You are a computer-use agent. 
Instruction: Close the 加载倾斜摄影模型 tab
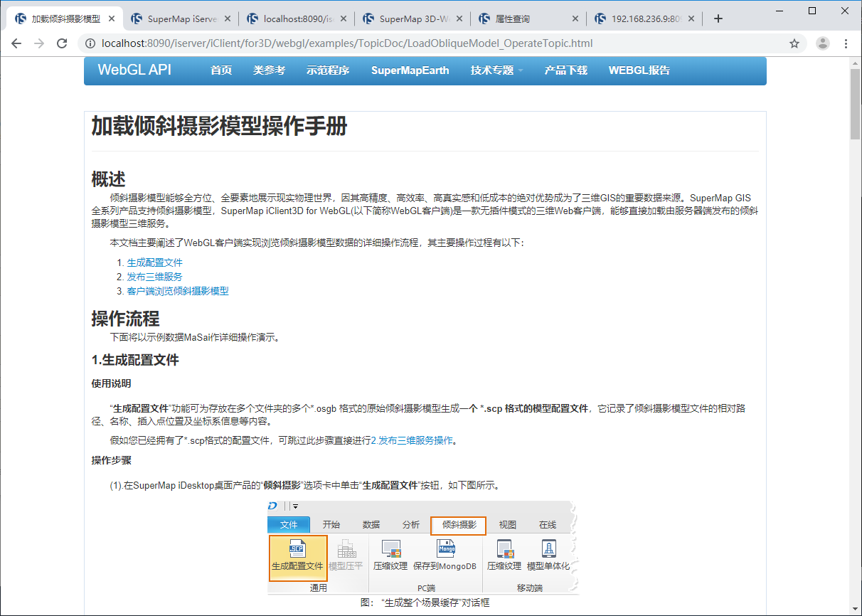(x=112, y=19)
